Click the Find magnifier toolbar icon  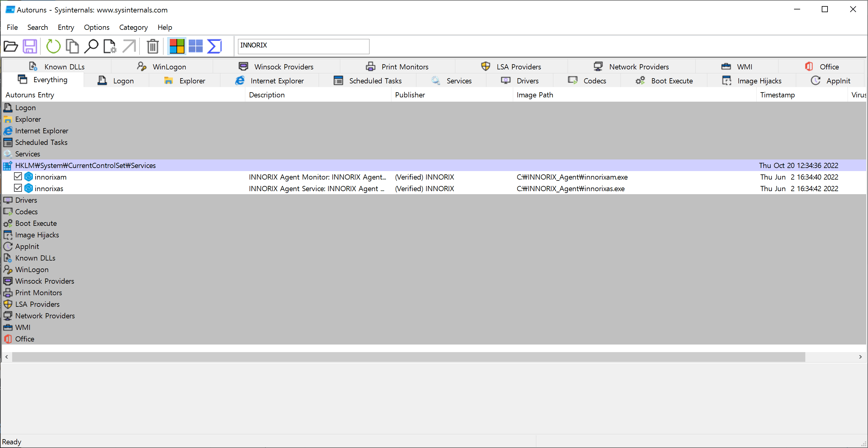pos(91,46)
